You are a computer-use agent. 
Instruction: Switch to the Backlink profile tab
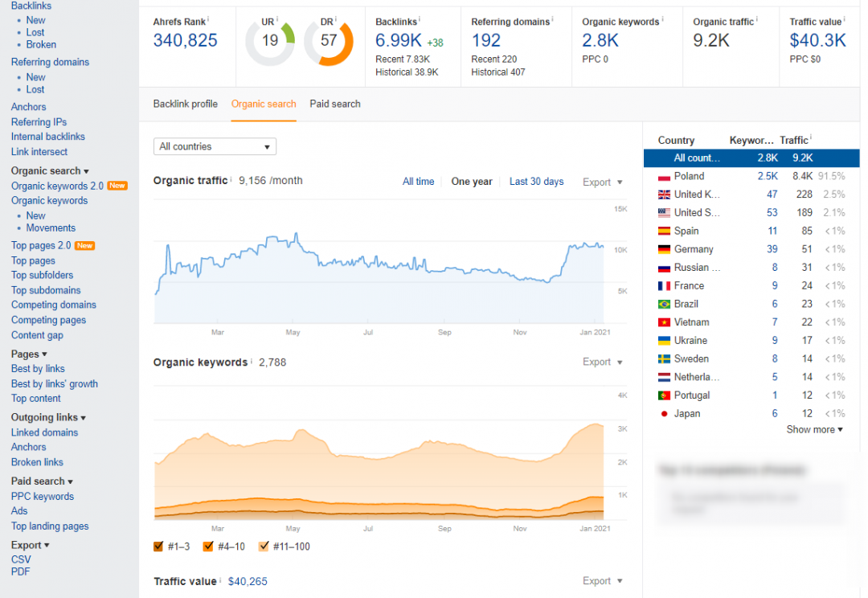tap(185, 104)
